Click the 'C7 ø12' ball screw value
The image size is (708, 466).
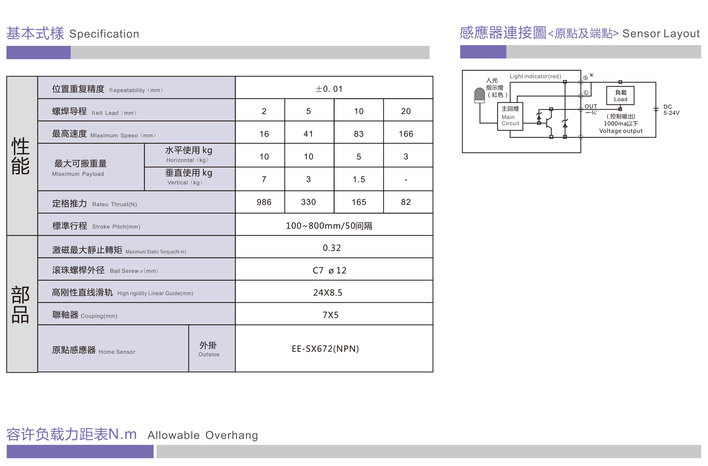click(330, 270)
